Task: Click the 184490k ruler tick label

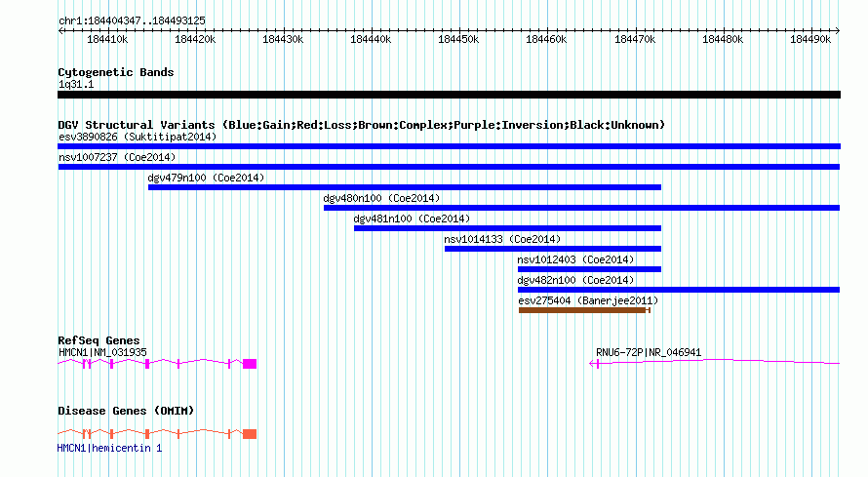Action: tap(810, 39)
